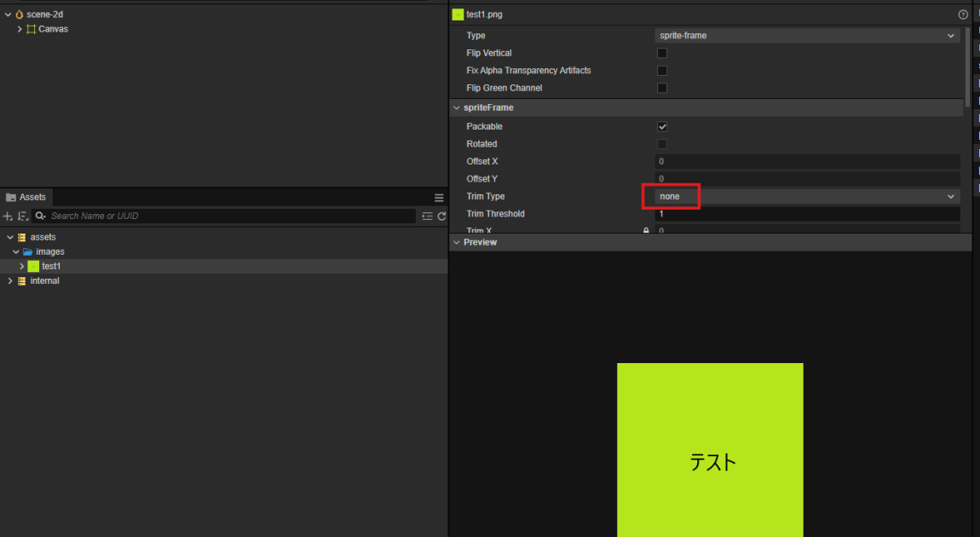Click the Trim Threshold input field
Viewport: 980px width, 537px height.
click(807, 214)
